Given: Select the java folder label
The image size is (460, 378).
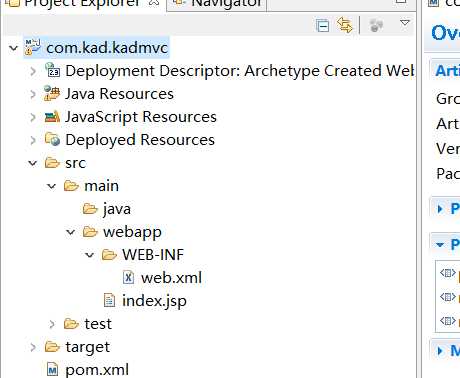Looking at the screenshot, I should click(117, 210).
